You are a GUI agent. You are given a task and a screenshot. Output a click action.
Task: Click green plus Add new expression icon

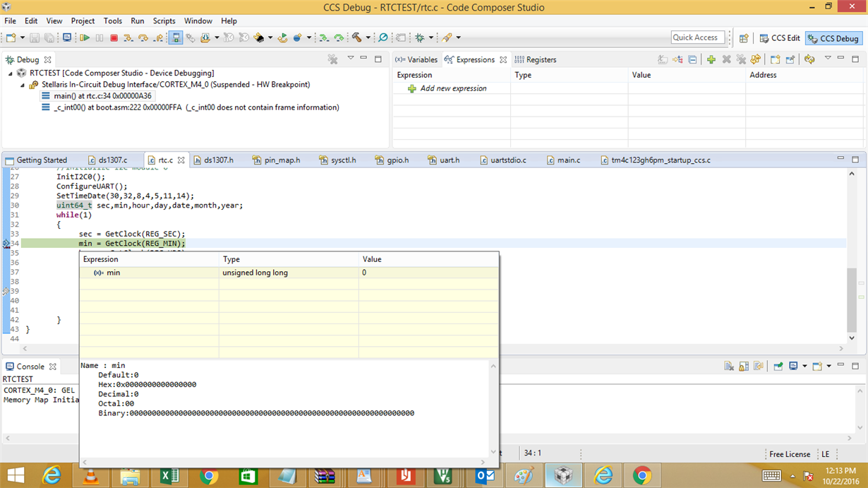pyautogui.click(x=711, y=59)
